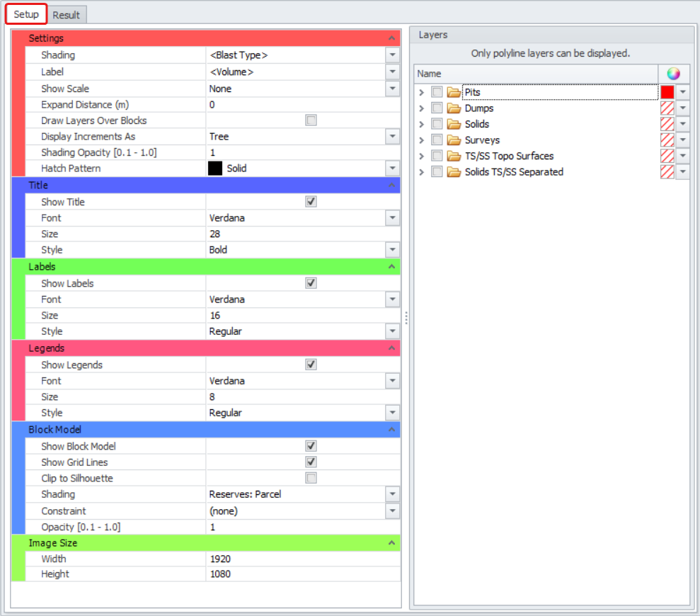Collapse the Settings section
The image size is (700, 616).
click(391, 38)
